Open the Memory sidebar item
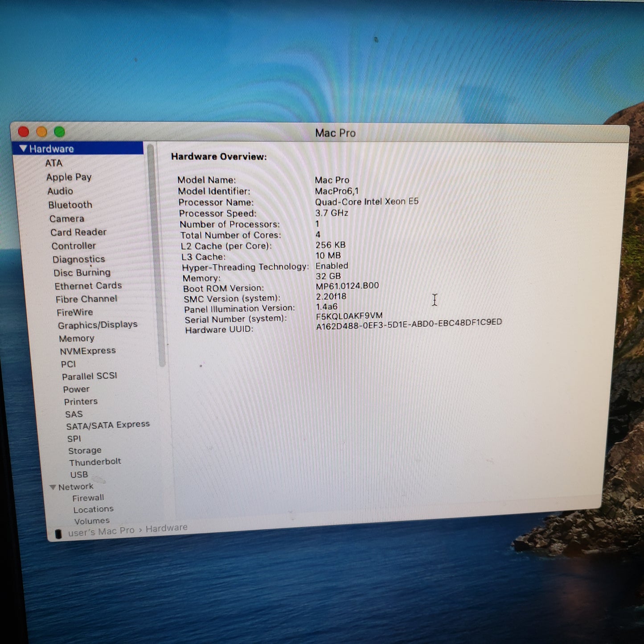Screen dimensions: 644x644 click(x=77, y=339)
